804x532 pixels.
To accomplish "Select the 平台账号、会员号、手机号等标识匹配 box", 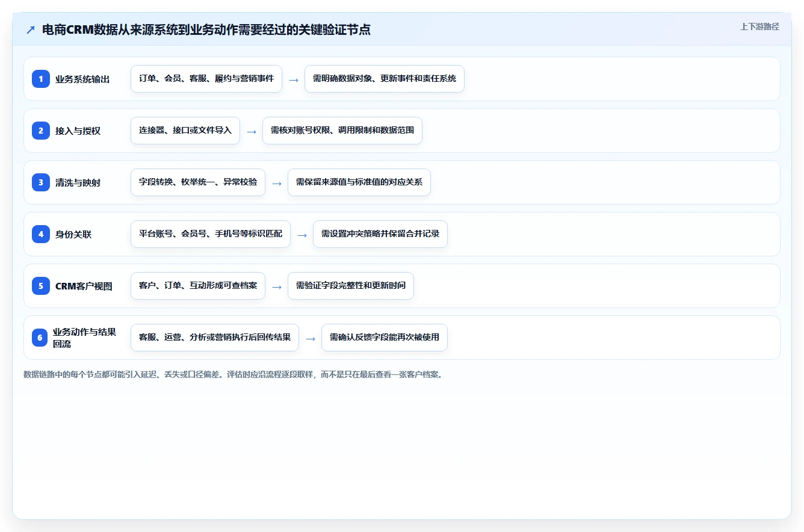I will [211, 234].
